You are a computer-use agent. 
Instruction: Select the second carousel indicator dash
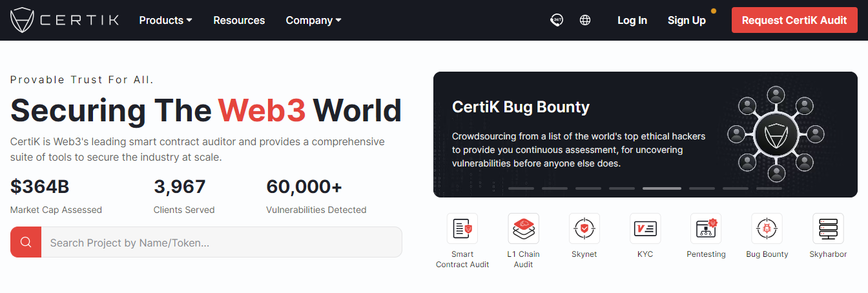[x=555, y=188]
